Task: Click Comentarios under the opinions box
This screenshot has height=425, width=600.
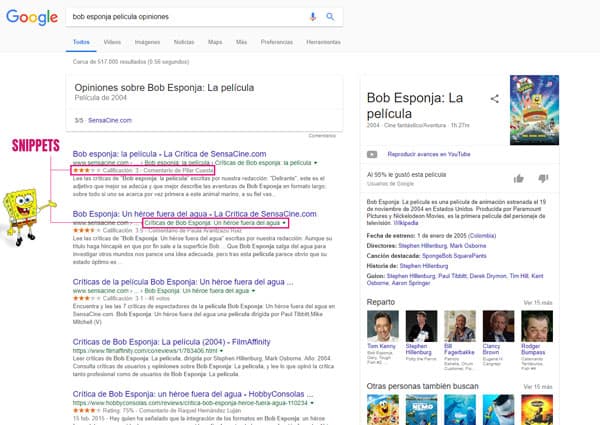Action: [x=322, y=135]
